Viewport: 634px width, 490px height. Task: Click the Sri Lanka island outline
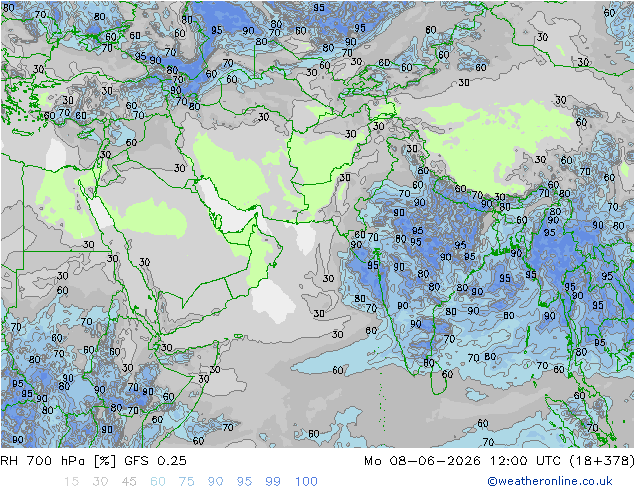439,379
